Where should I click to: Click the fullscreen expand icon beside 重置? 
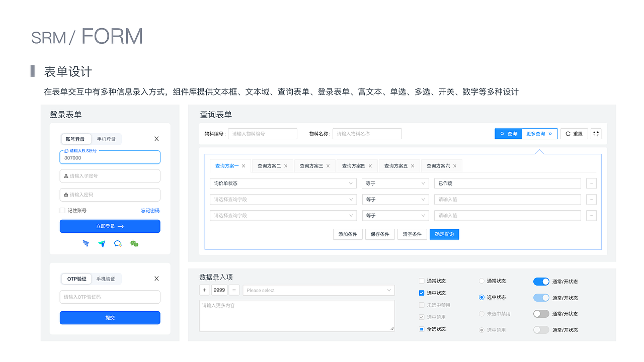(596, 133)
